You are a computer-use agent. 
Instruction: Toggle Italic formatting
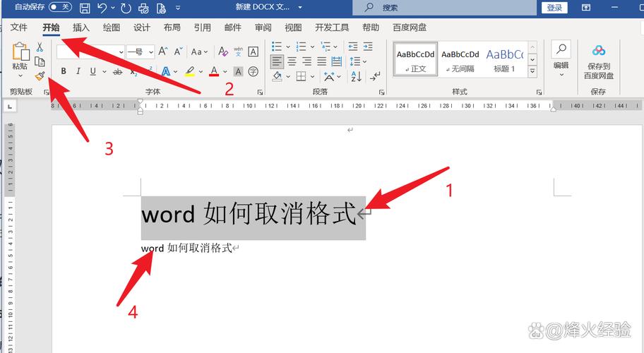click(78, 71)
